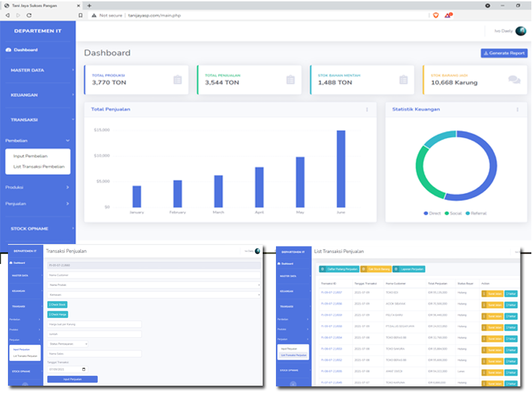Open the Nama Produk dropdown
532x399 pixels.
click(154, 284)
